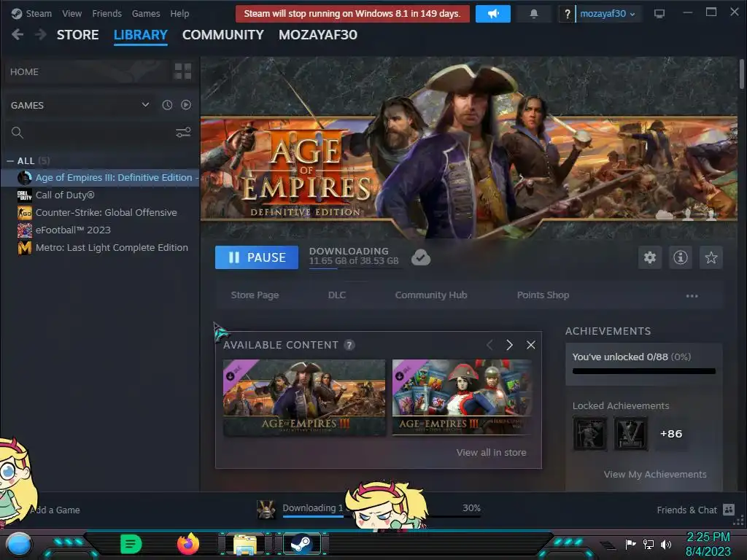
Task: Select eFootball 2023 in library
Action: pos(100,230)
